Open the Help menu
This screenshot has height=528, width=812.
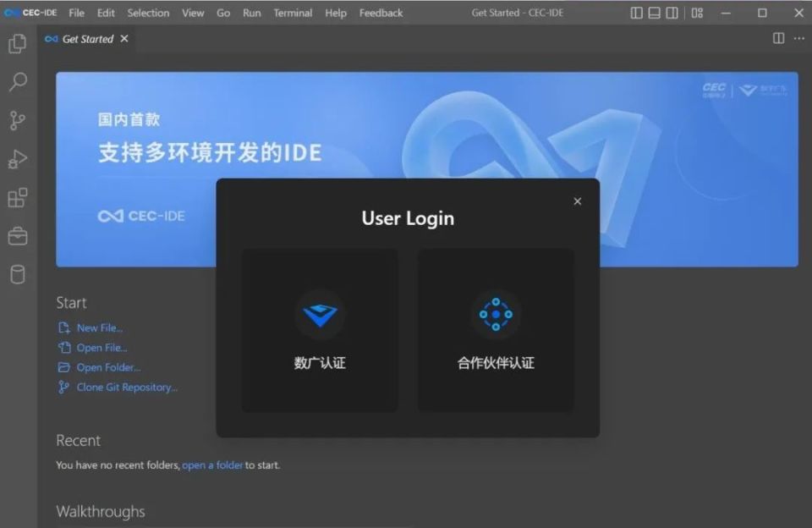coord(336,13)
